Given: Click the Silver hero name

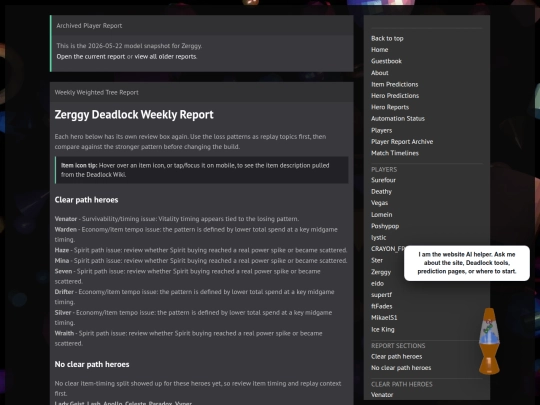Looking at the screenshot, I should tap(63, 313).
